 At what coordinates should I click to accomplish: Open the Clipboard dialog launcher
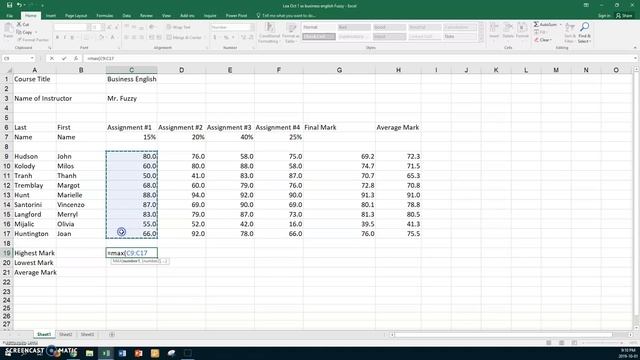pos(49,48)
